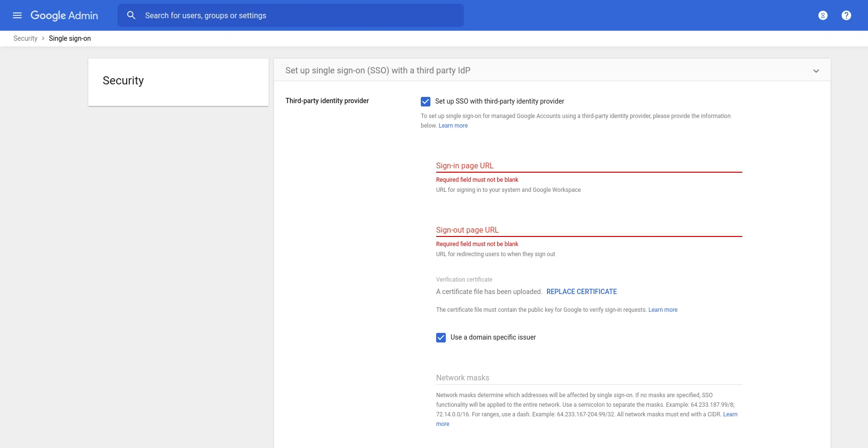Open Learn more about SSO setup
This screenshot has height=448, width=868.
coord(452,125)
